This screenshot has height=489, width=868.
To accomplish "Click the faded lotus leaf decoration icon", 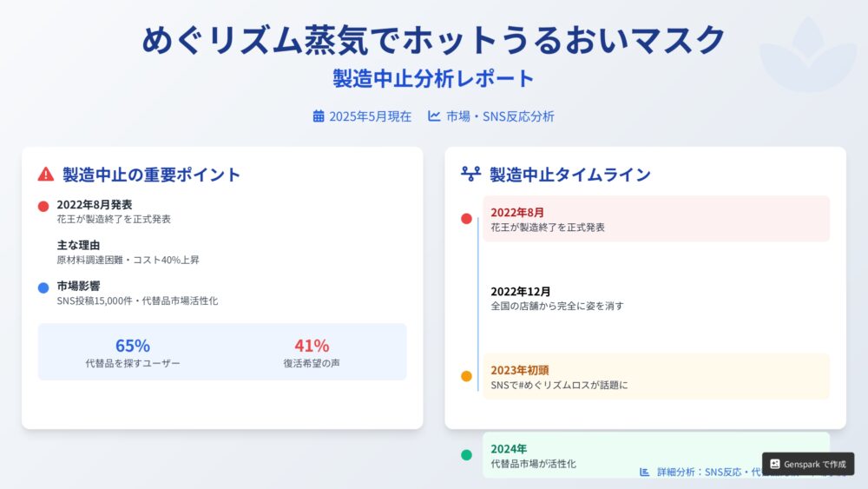I will [807, 54].
